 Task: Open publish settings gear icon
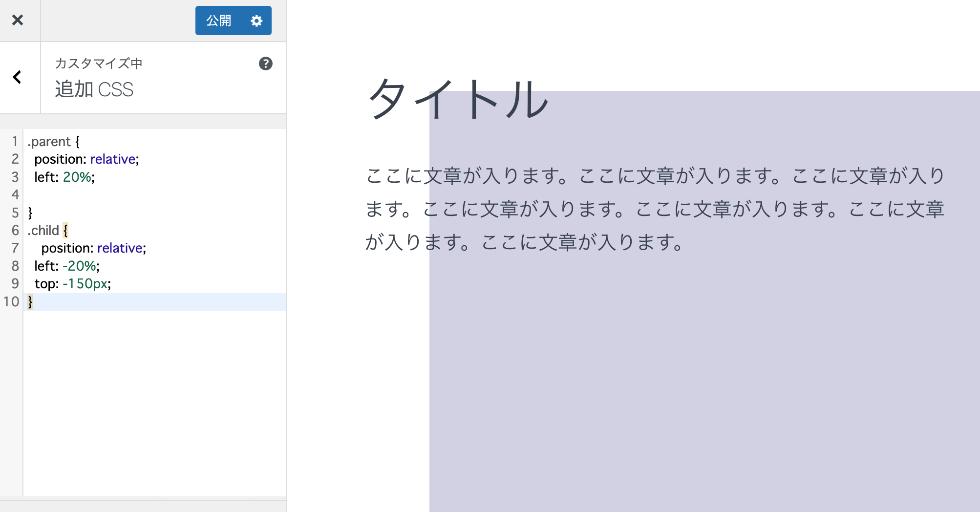pyautogui.click(x=256, y=21)
